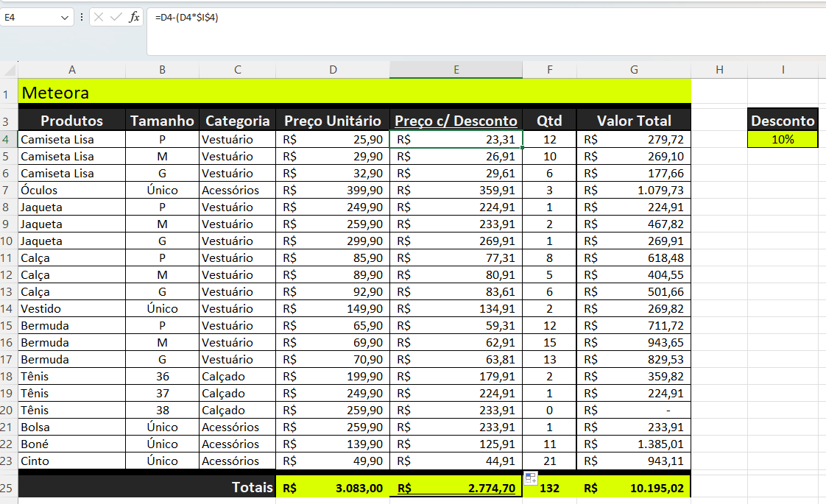Select column D header

pos(333,69)
